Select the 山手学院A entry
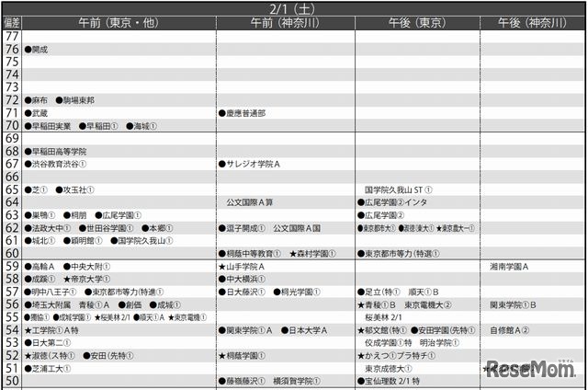 tap(242, 267)
